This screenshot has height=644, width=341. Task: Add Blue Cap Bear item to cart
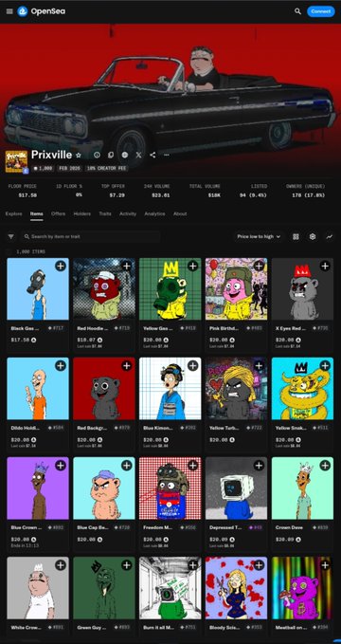point(126,466)
